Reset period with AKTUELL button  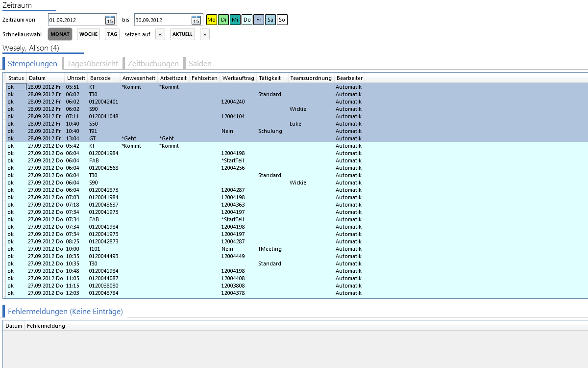pos(182,34)
